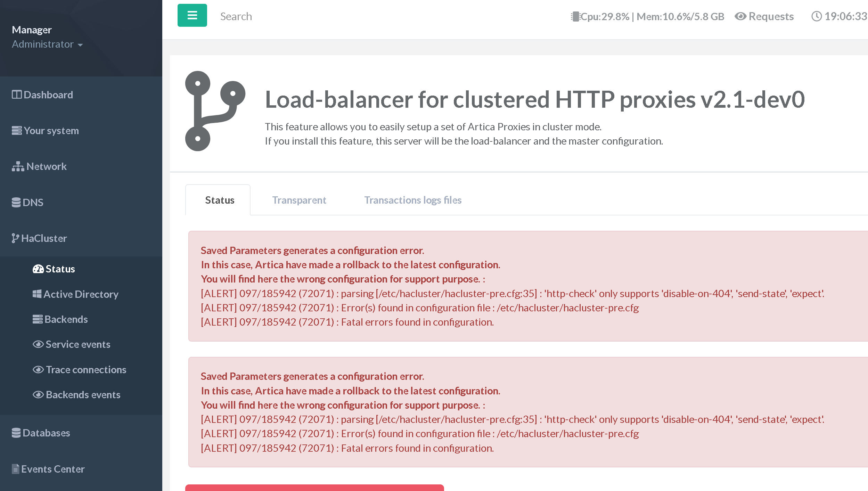Viewport: 868px width, 491px height.
Task: Click the Backends server icon
Action: click(x=38, y=319)
